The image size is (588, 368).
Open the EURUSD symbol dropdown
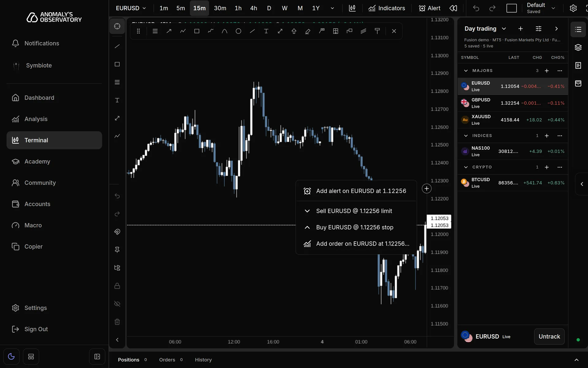point(131,8)
